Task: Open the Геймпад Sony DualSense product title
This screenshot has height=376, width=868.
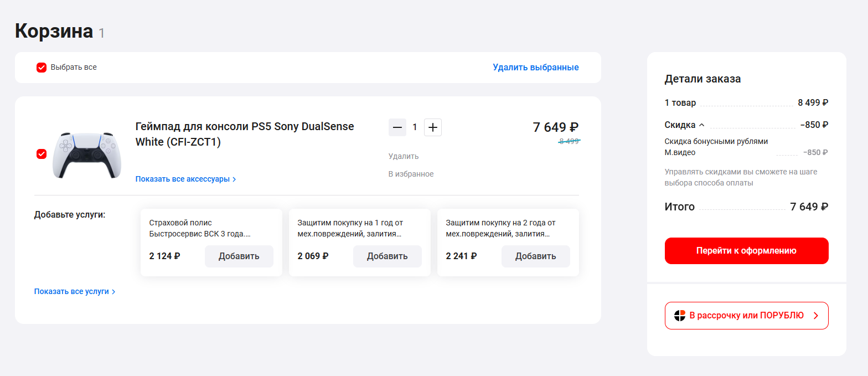Action: [244, 134]
